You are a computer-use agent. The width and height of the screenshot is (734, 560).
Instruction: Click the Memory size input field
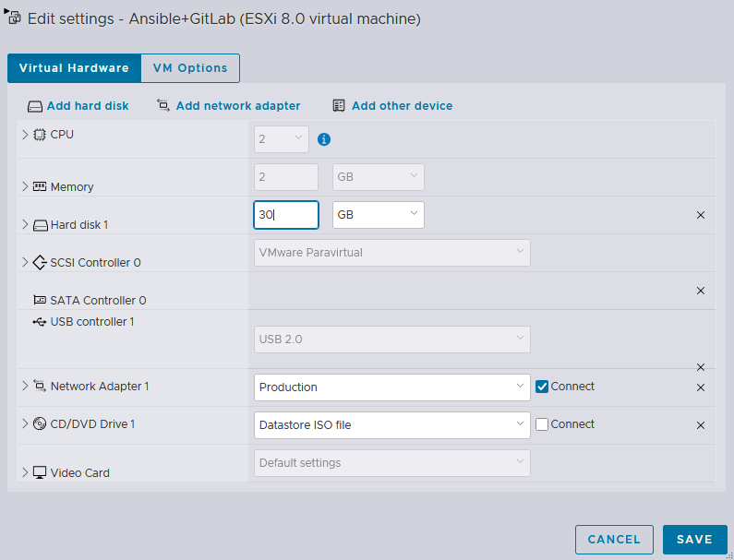[286, 177]
